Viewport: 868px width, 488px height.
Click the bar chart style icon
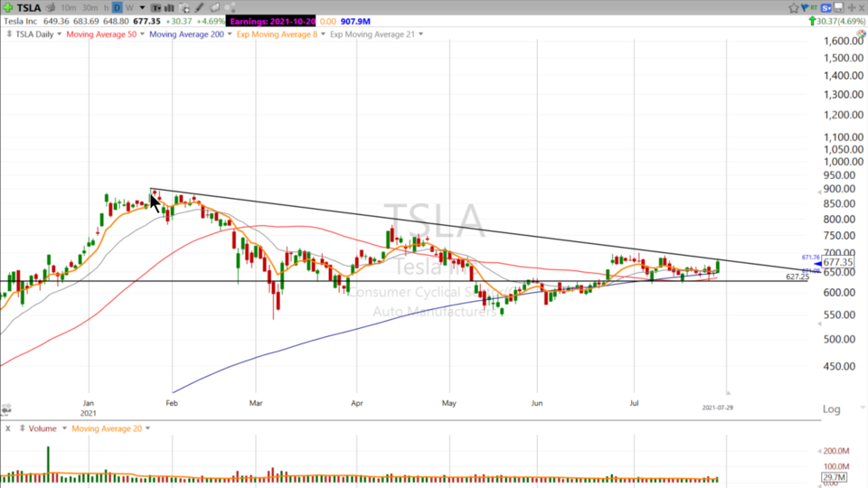(x=169, y=8)
